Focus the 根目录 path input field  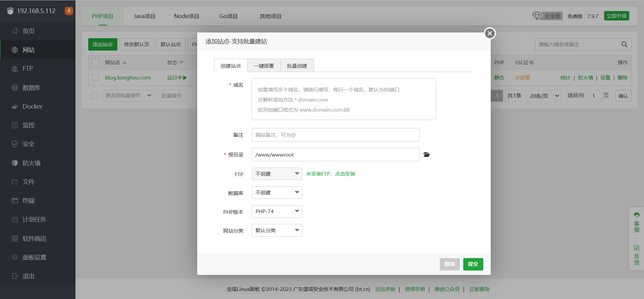point(335,155)
